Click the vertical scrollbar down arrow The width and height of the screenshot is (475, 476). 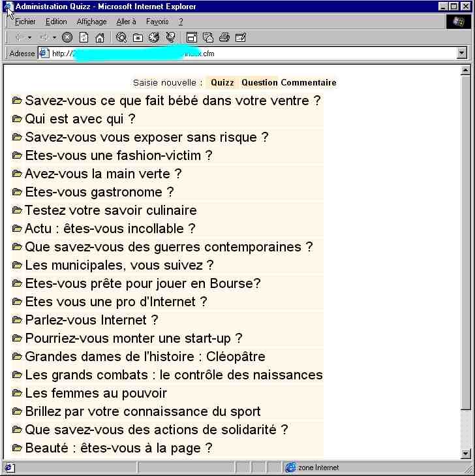tap(465, 454)
